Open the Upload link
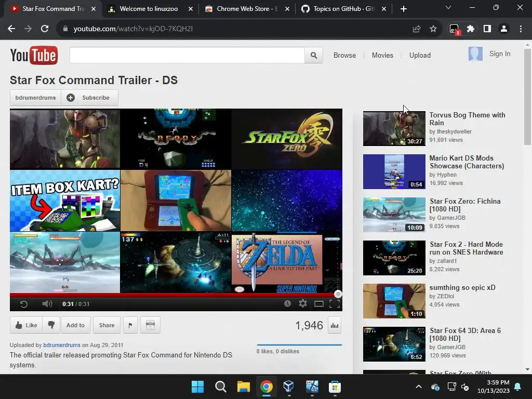The image size is (532, 399). (x=420, y=55)
